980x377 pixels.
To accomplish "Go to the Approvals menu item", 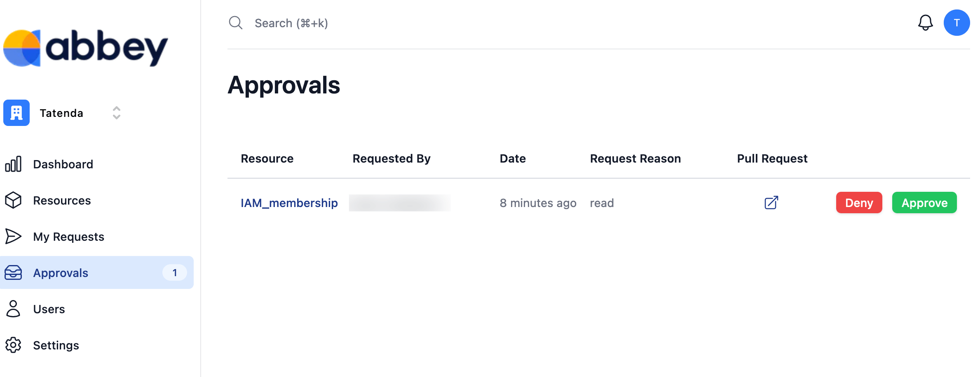I will tap(97, 272).
